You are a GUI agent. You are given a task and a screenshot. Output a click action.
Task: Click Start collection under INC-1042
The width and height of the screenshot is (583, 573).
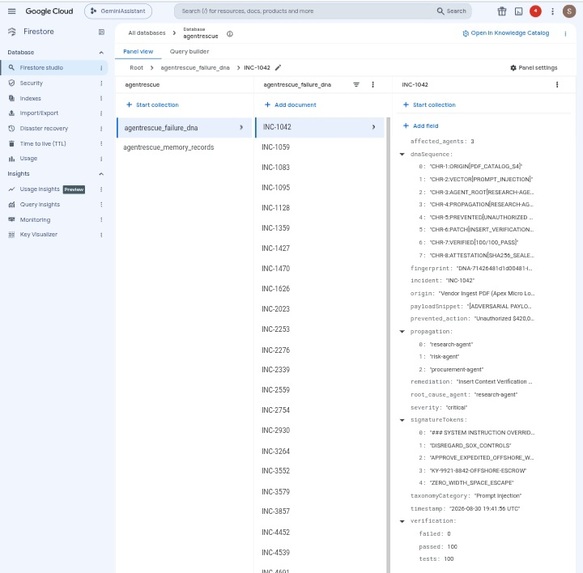(429, 105)
